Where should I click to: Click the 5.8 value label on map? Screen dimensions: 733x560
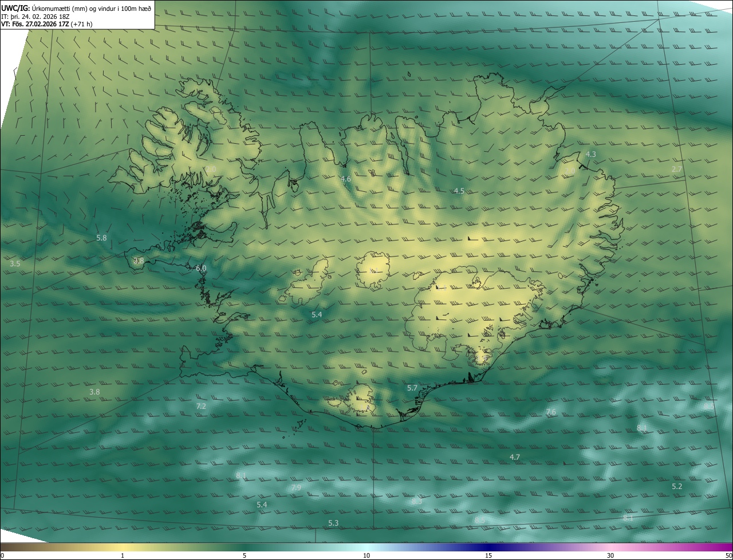pyautogui.click(x=101, y=238)
